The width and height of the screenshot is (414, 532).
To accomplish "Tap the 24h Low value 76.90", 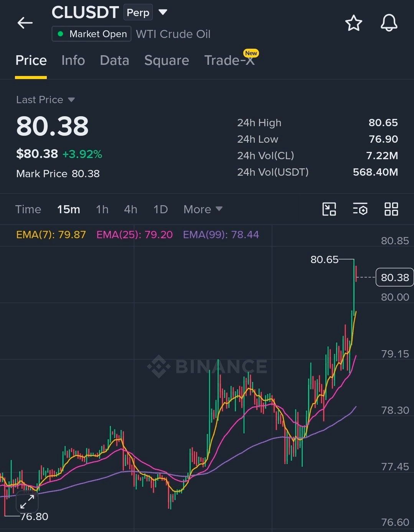I will pyautogui.click(x=383, y=139).
